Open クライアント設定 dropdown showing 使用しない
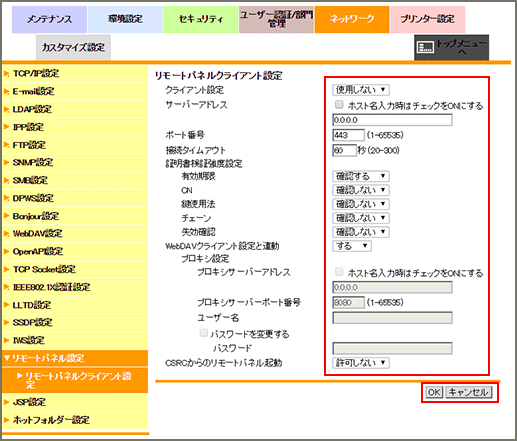Image resolution: width=517 pixels, height=441 pixels. click(361, 90)
